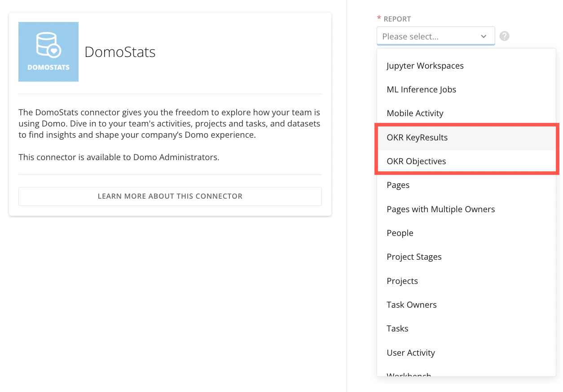
Task: Pick User Activity from the list
Action: click(466, 353)
